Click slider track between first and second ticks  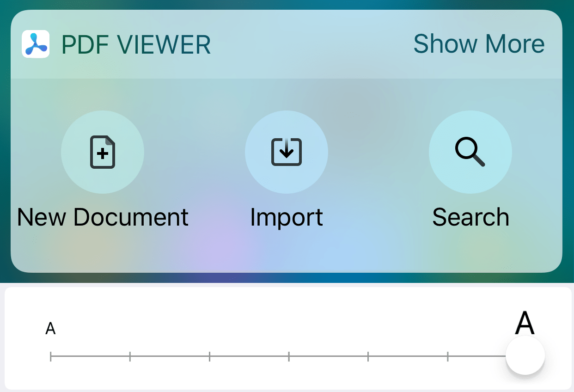(x=90, y=356)
